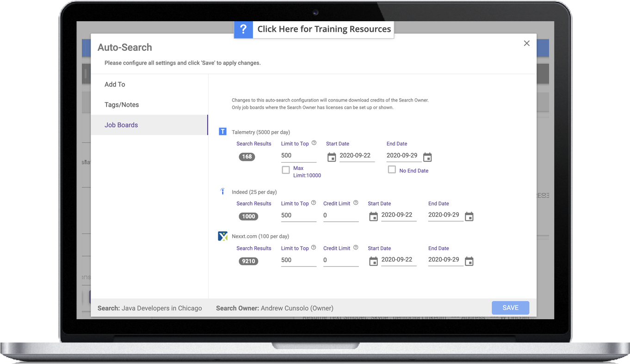
Task: Open the Talemetry end date calendar picker
Action: tap(427, 157)
